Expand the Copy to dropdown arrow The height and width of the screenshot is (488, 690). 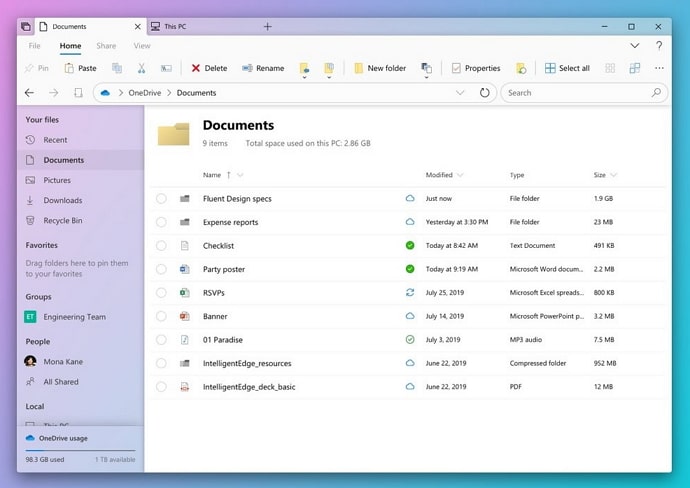pyautogui.click(x=329, y=77)
